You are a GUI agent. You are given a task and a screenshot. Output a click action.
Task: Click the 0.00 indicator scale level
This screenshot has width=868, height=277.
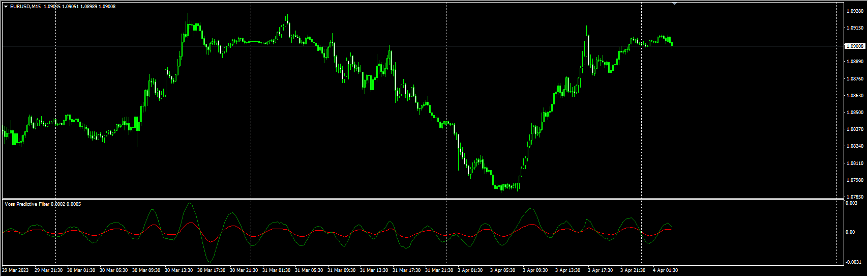(x=850, y=232)
